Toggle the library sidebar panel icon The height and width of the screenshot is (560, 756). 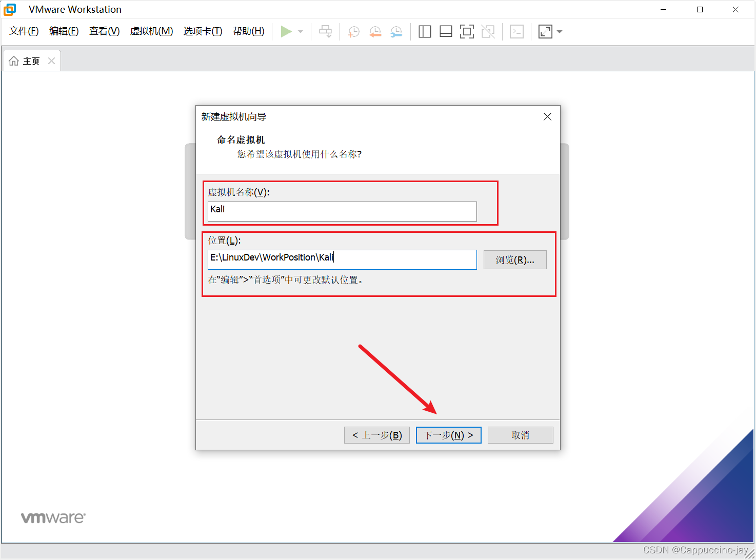pos(425,32)
